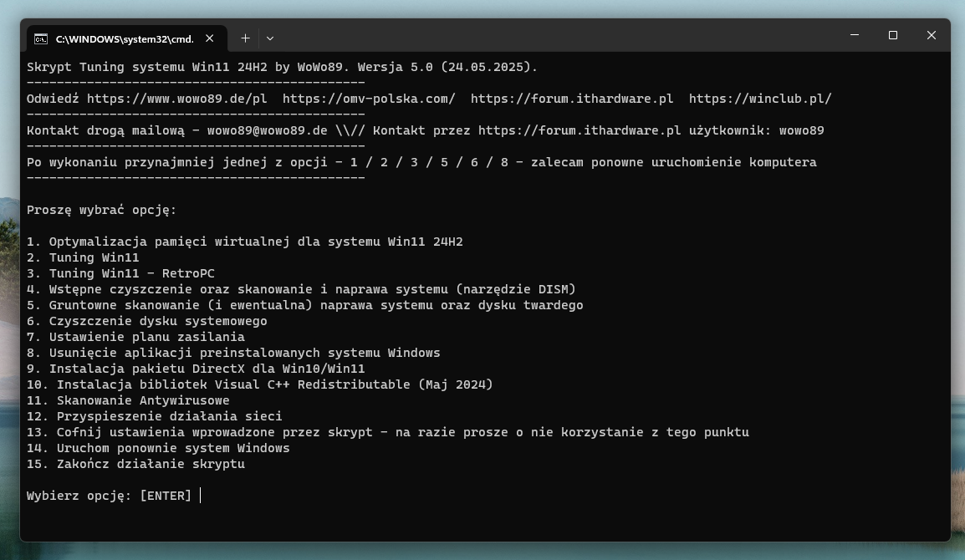Click option '12. Przyspieszenie działania sieci'
The image size is (965, 560).
click(155, 416)
